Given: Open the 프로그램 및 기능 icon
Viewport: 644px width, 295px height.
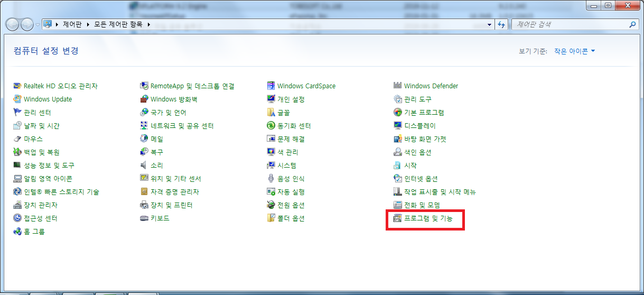Looking at the screenshot, I should point(398,218).
